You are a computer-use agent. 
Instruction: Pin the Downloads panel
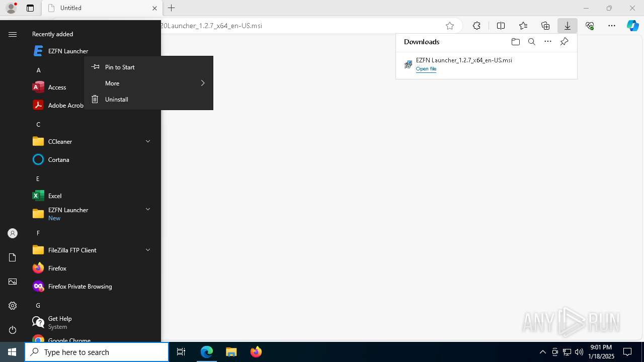[564, 42]
